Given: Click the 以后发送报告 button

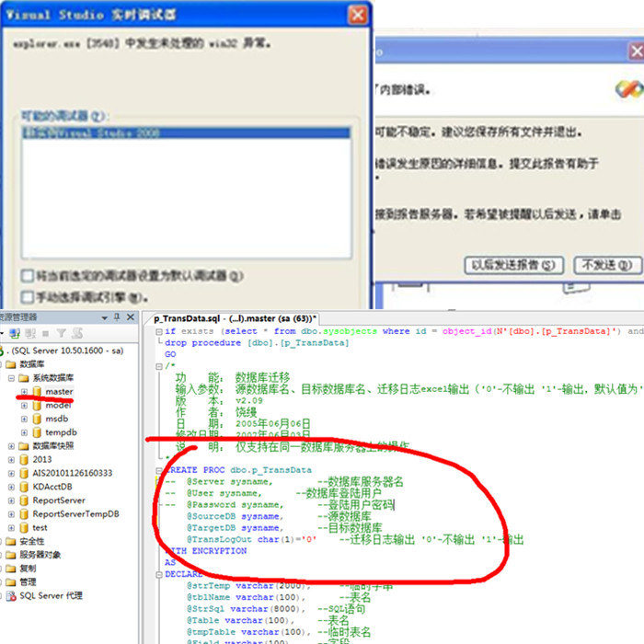Looking at the screenshot, I should click(x=513, y=265).
